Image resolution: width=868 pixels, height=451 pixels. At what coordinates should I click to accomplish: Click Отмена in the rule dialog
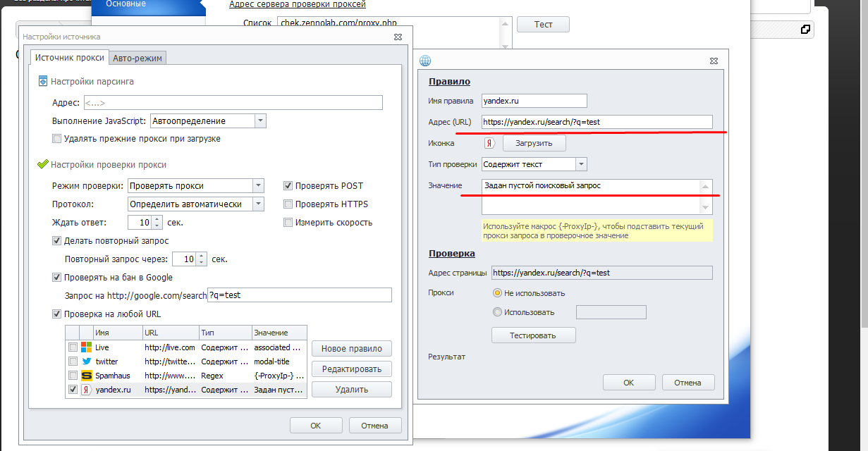pos(688,383)
